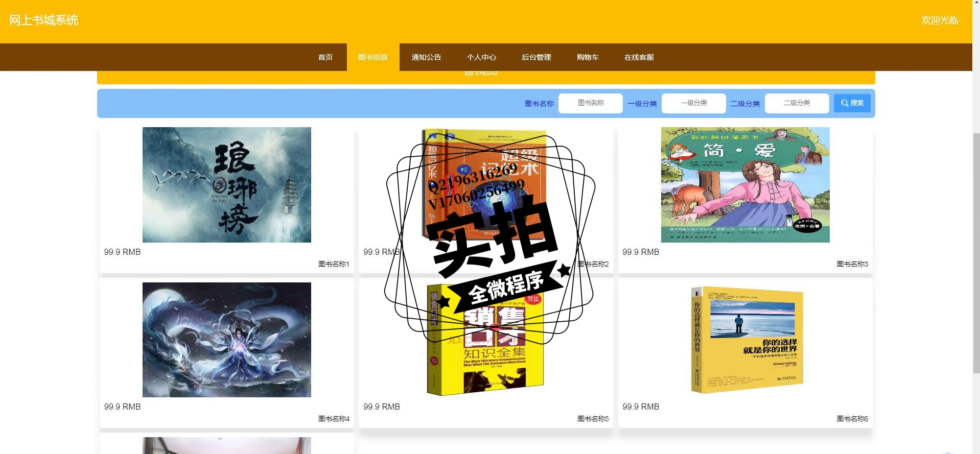The height and width of the screenshot is (454, 980).
Task: Click the 图书名称4 title
Action: pos(334,419)
